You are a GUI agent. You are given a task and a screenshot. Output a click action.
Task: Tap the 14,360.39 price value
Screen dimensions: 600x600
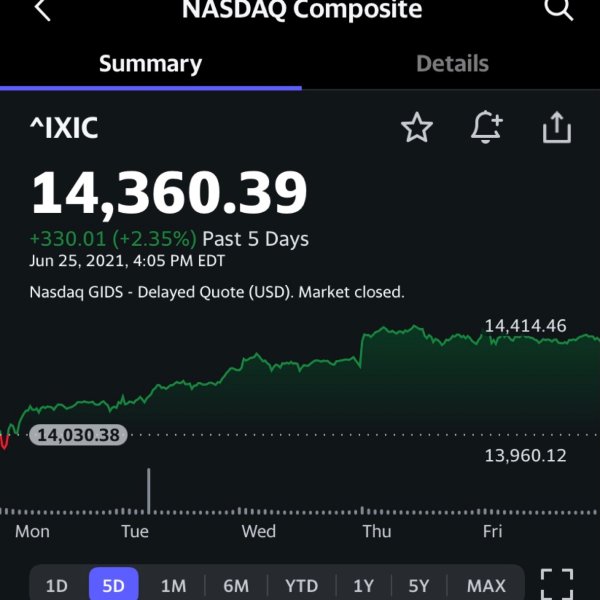pyautogui.click(x=169, y=192)
